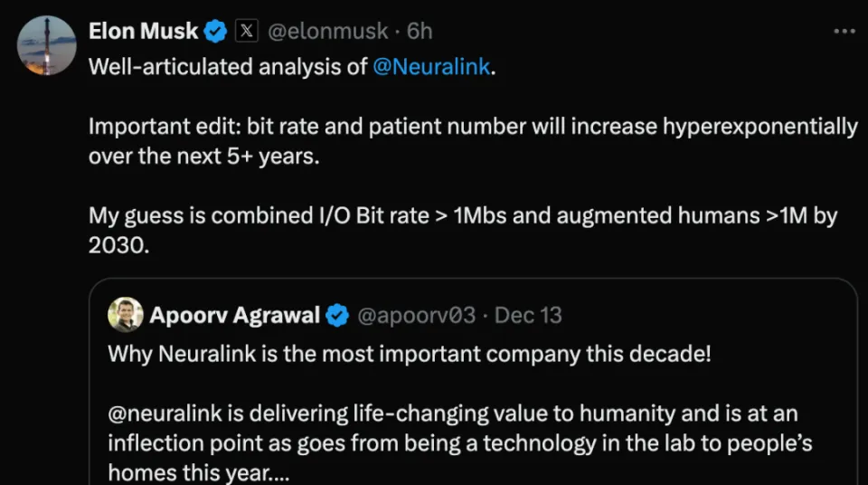Click the "Well-articulated analysis of" text
Image resolution: width=868 pixels, height=485 pixels.
point(228,68)
